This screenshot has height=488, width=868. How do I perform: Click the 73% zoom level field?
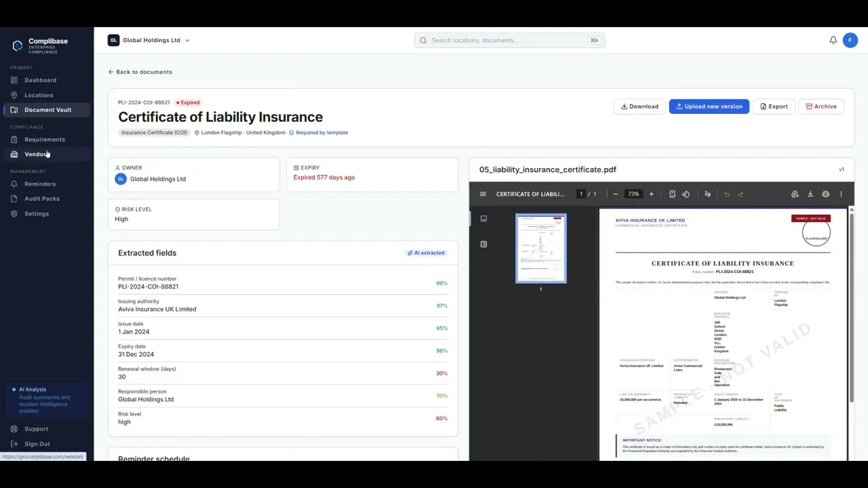pos(633,194)
